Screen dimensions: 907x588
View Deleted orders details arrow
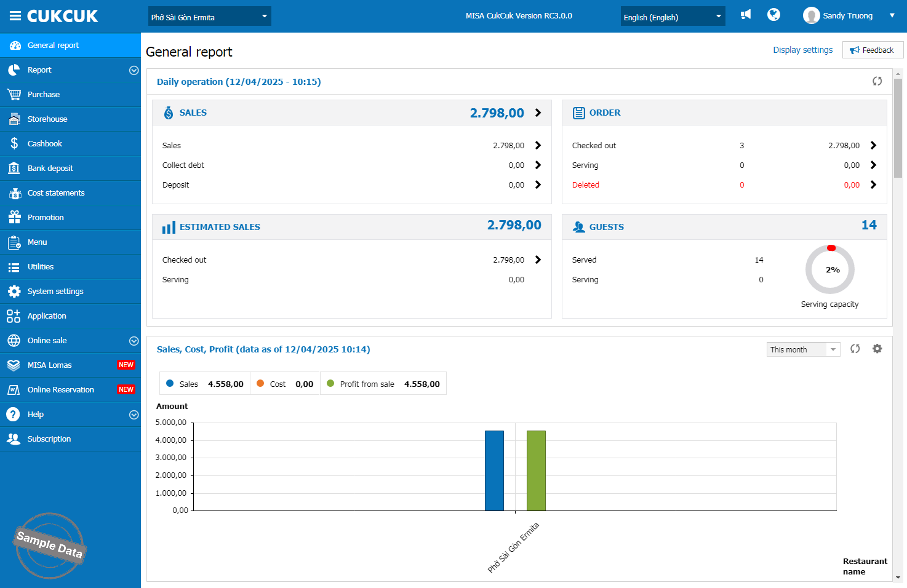coord(873,185)
